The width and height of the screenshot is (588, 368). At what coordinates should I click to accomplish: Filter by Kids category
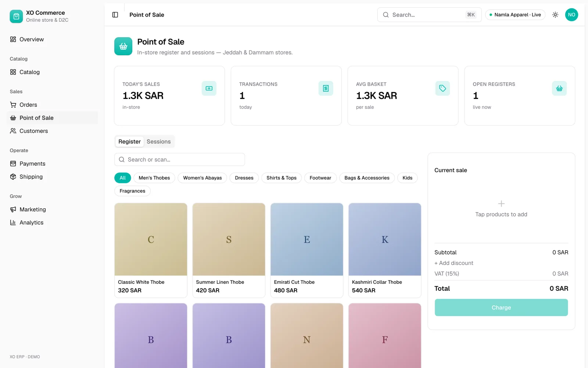click(408, 178)
